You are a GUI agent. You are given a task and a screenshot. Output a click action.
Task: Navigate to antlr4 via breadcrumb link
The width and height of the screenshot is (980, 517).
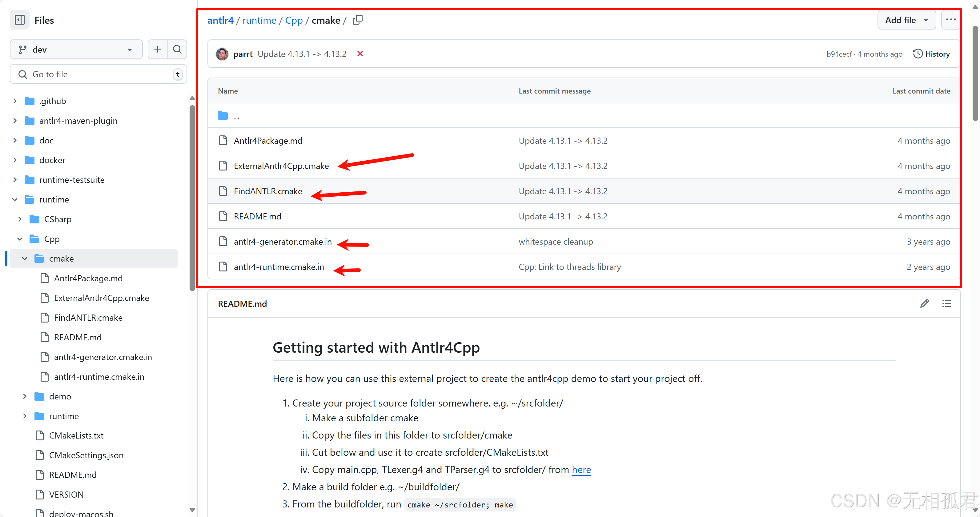point(220,20)
